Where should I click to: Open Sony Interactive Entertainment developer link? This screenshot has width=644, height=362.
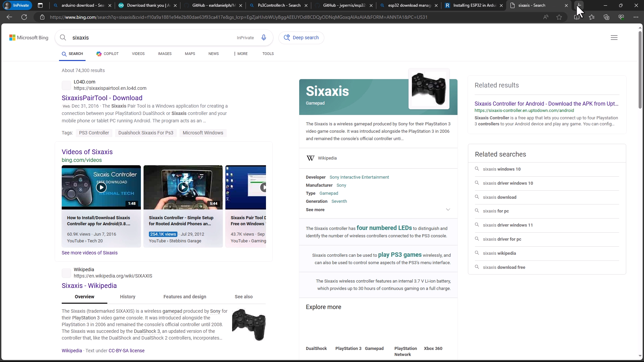(x=359, y=177)
